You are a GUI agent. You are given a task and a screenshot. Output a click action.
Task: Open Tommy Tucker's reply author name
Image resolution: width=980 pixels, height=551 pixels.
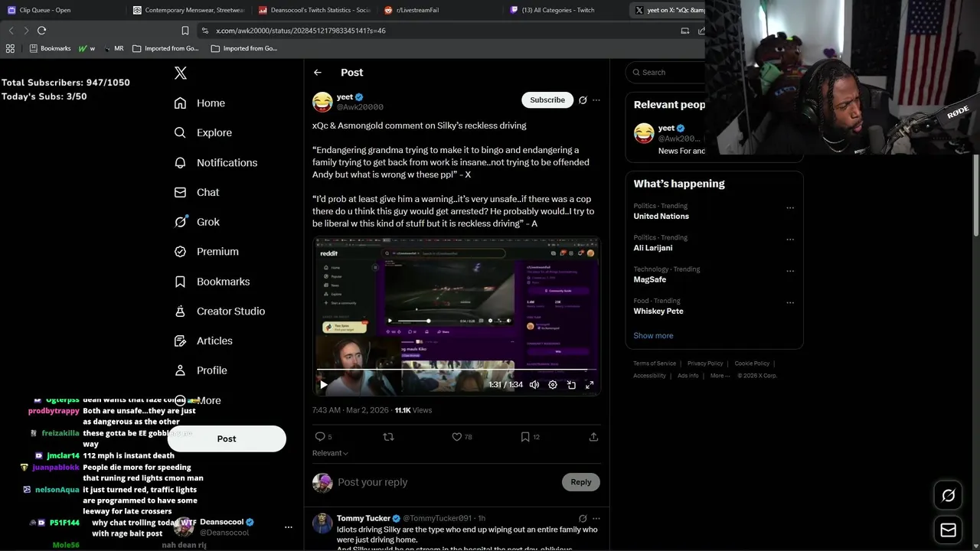click(364, 519)
